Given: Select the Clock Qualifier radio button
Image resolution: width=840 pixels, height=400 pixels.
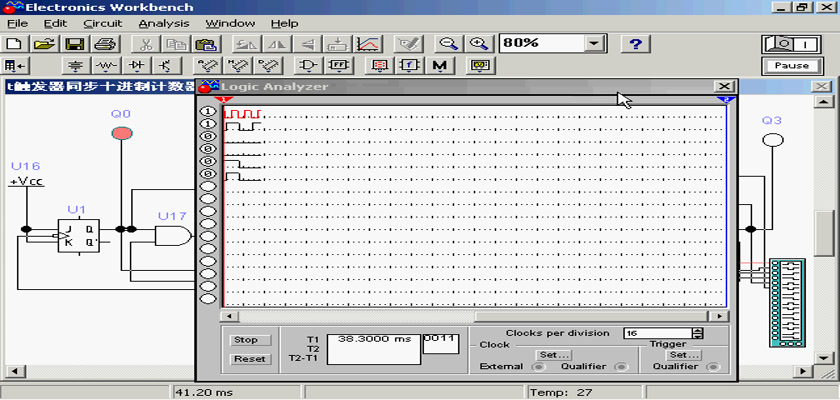Looking at the screenshot, I should (621, 367).
